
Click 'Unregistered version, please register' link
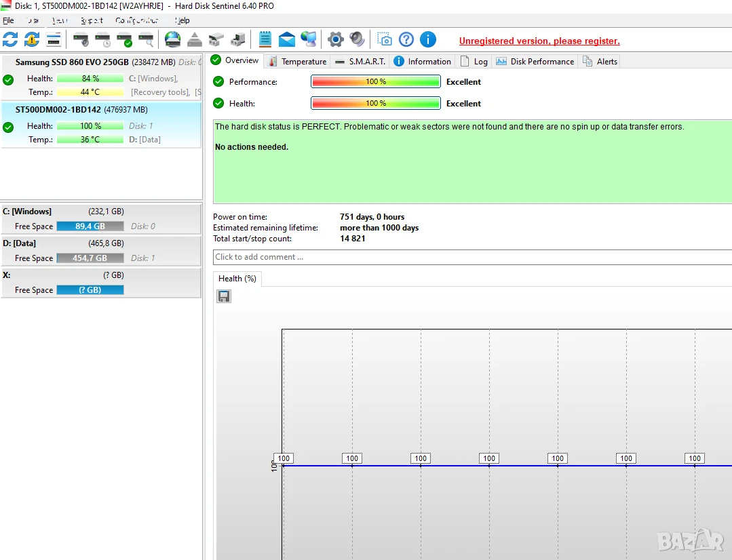pyautogui.click(x=539, y=41)
